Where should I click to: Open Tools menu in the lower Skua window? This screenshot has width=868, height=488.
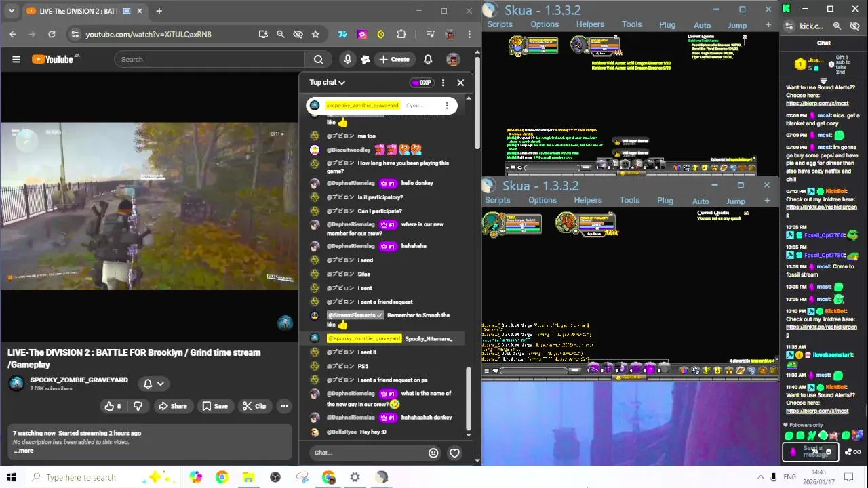pyautogui.click(x=629, y=200)
